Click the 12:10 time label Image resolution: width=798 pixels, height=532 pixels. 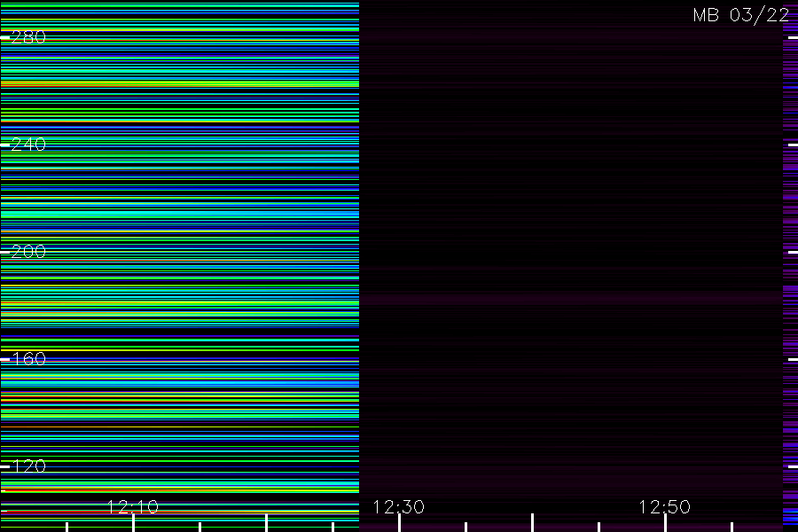(133, 507)
